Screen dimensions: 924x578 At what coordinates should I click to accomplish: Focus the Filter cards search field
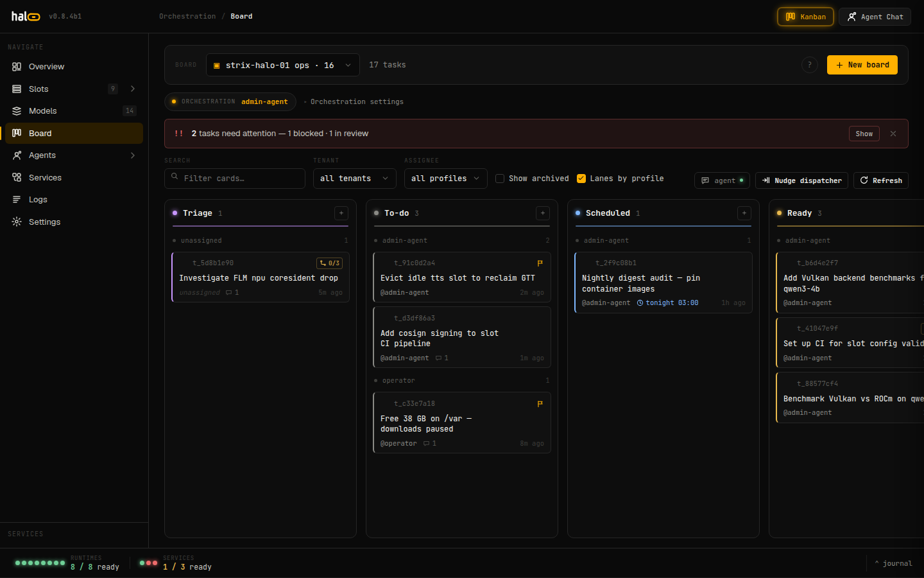coord(235,179)
